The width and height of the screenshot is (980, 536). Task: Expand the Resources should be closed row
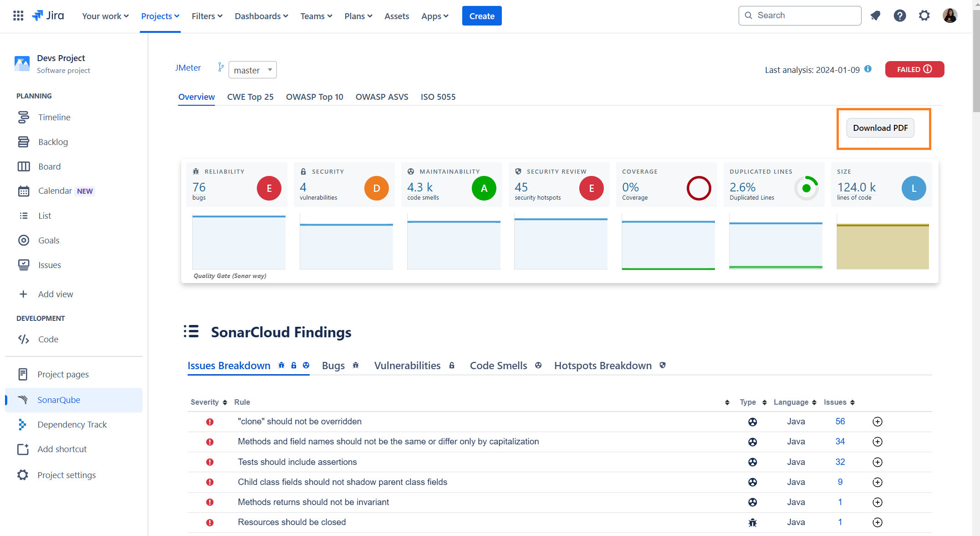(878, 522)
